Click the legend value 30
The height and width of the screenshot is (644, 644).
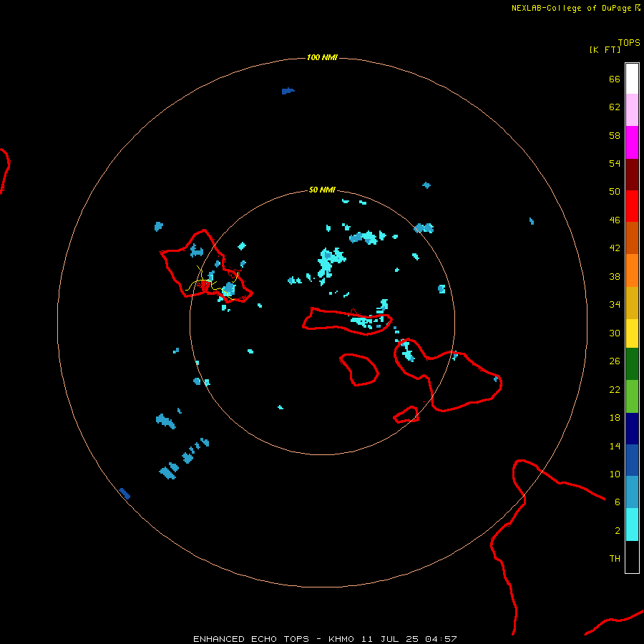pyautogui.click(x=615, y=333)
